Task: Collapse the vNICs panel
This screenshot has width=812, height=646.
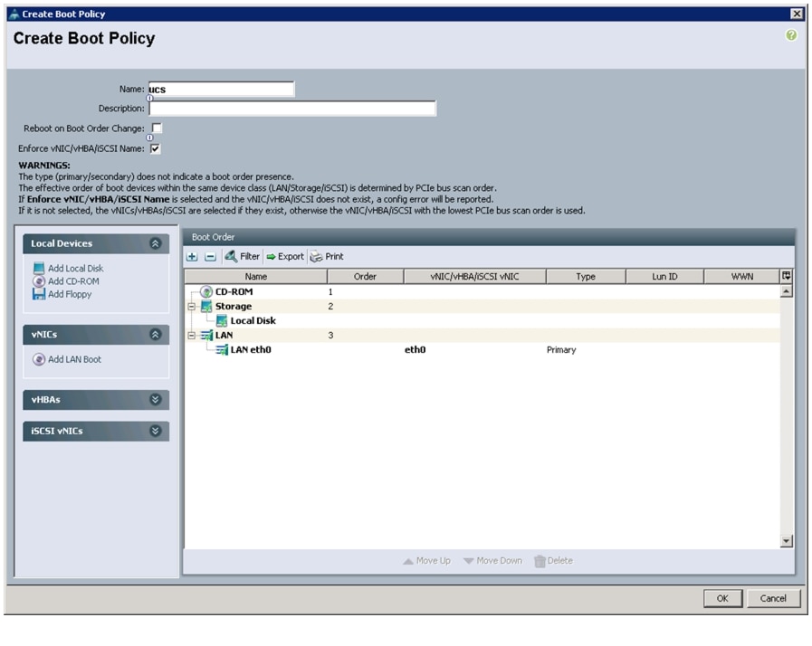Action: point(156,335)
